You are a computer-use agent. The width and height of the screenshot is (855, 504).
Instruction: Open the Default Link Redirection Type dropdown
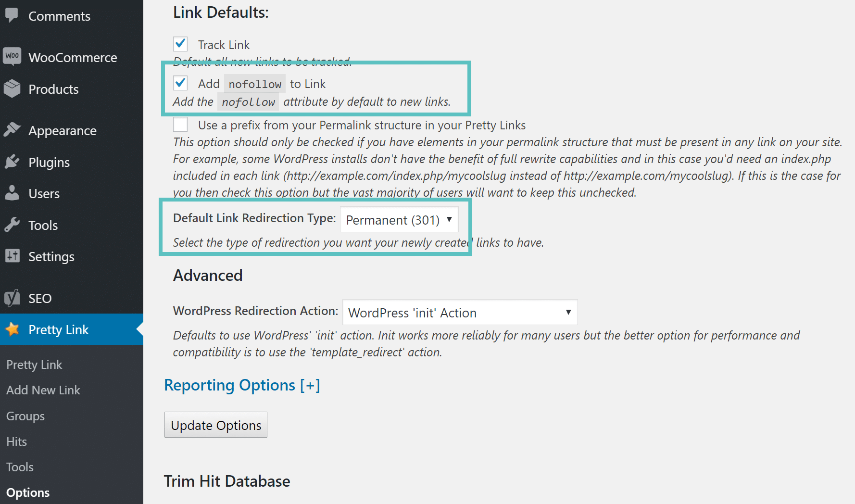pos(399,219)
